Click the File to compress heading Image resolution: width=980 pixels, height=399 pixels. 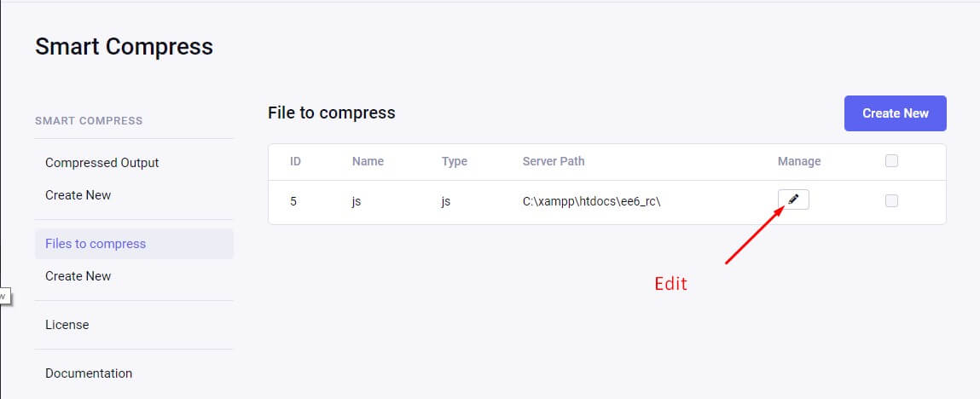click(x=332, y=113)
